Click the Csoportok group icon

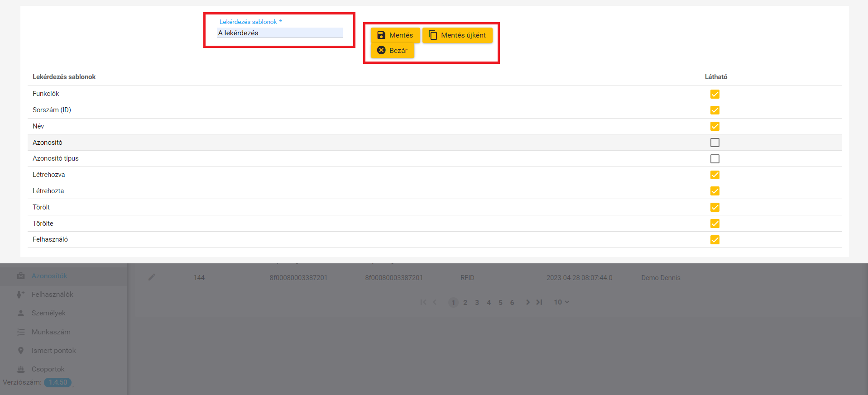click(x=21, y=369)
